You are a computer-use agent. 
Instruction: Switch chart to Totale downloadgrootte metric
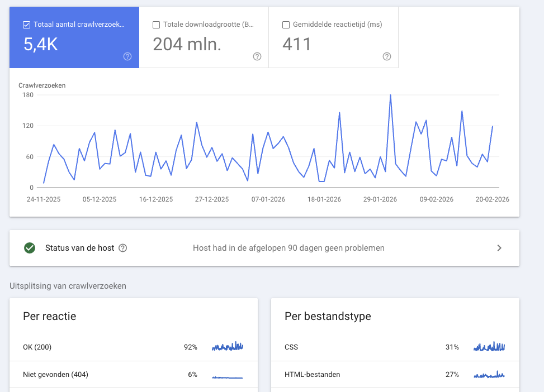204,37
